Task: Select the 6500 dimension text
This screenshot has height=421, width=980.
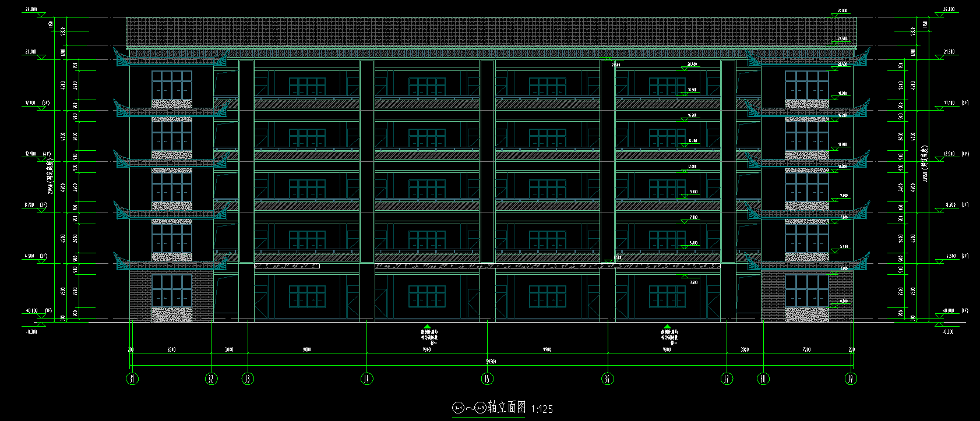Action: [171, 350]
